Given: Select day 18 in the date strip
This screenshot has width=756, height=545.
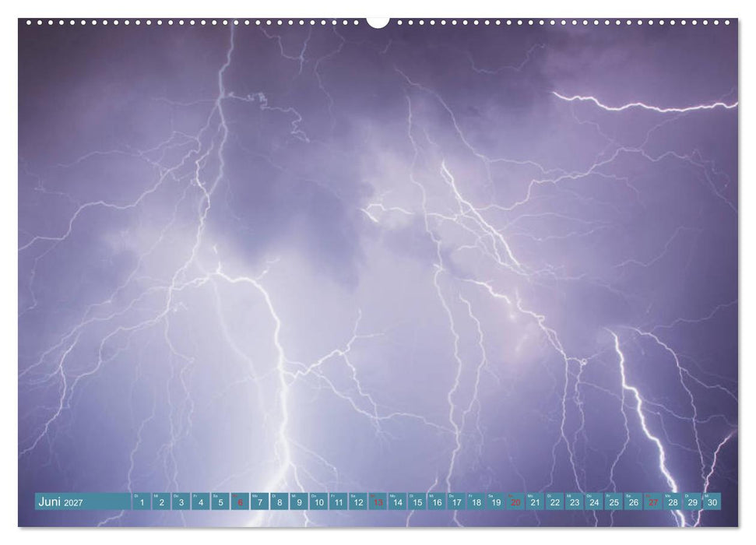Looking at the screenshot, I should 476,501.
